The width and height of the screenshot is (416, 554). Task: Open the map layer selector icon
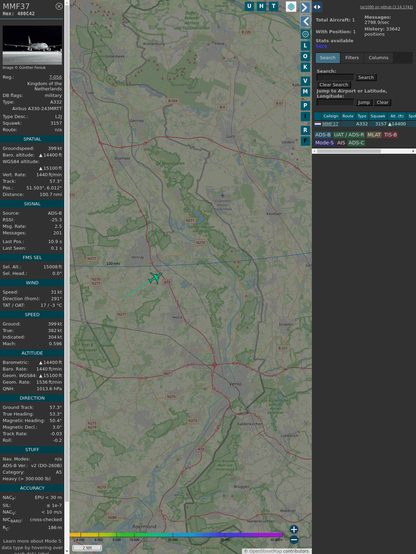pos(291,6)
